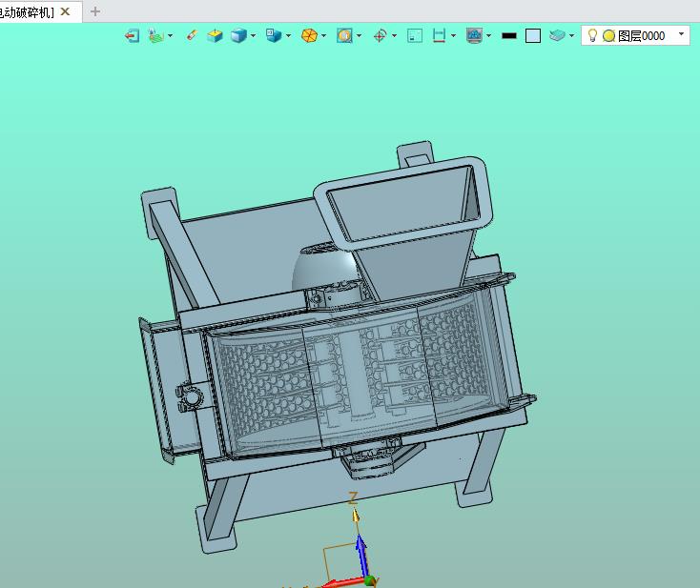Switch to the 电动破碎机 document tab
This screenshot has height=588, width=700.
pyautogui.click(x=27, y=12)
